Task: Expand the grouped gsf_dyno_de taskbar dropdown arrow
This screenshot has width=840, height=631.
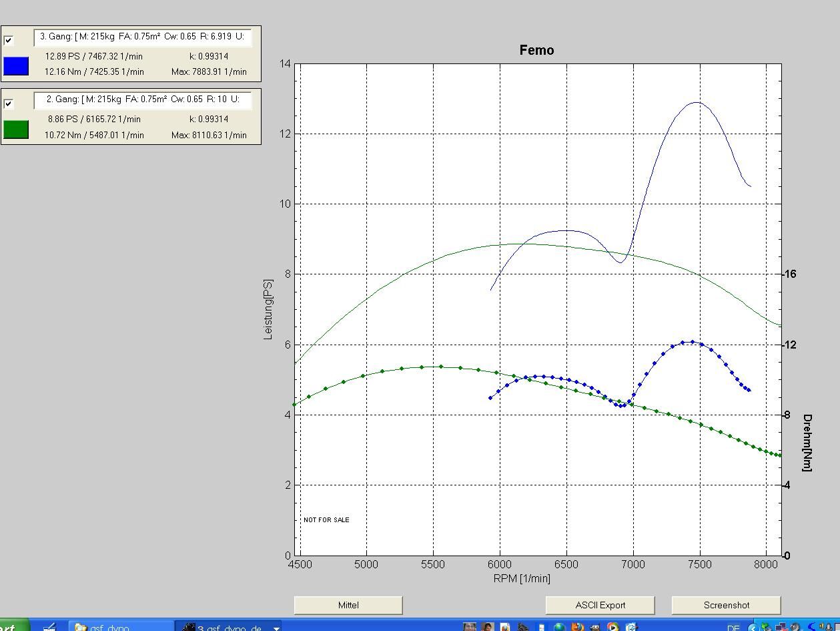Action: [276, 628]
